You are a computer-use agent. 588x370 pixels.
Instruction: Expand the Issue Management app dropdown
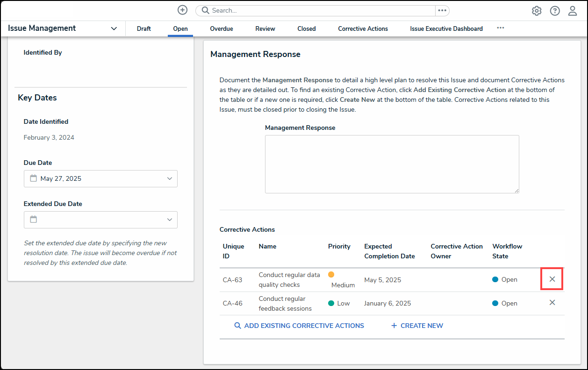tap(114, 28)
